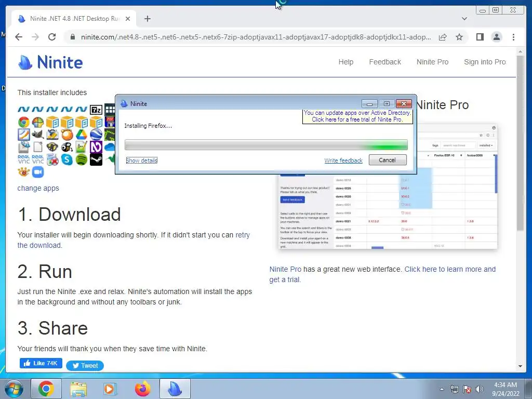Click the Zoom camera icon

click(38, 172)
